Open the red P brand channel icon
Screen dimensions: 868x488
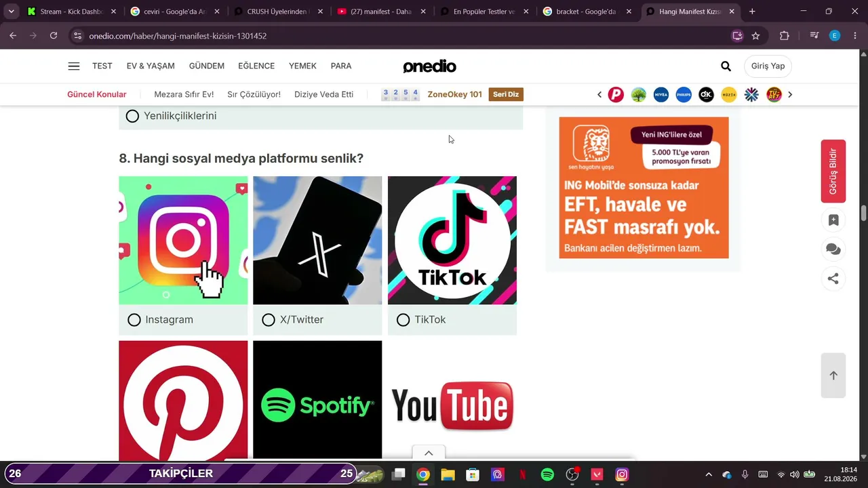(616, 95)
